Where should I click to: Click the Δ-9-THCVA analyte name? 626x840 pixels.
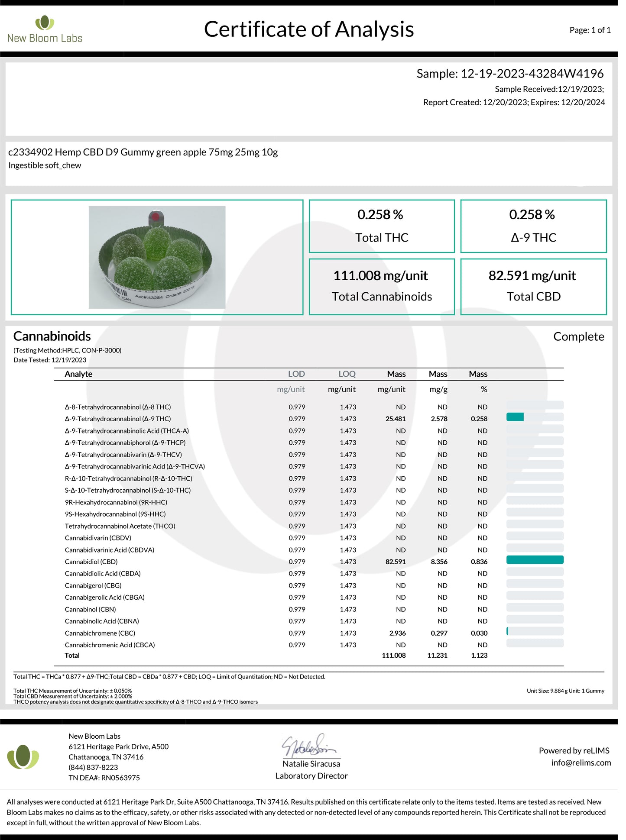pyautogui.click(x=135, y=466)
